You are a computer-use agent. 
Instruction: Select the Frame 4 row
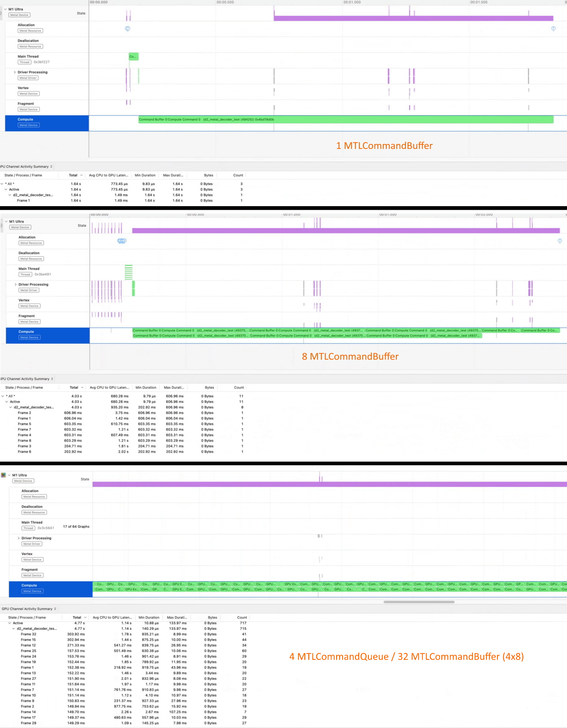(x=123, y=435)
